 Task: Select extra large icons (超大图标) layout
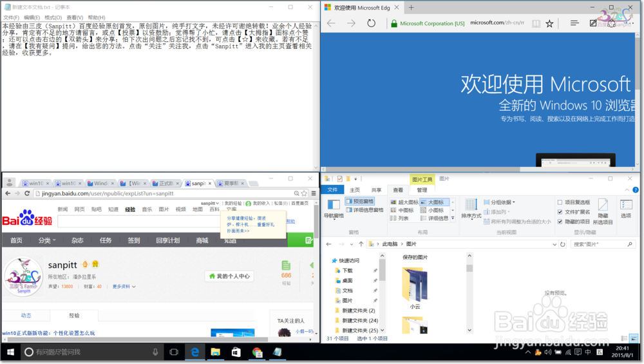(x=404, y=202)
